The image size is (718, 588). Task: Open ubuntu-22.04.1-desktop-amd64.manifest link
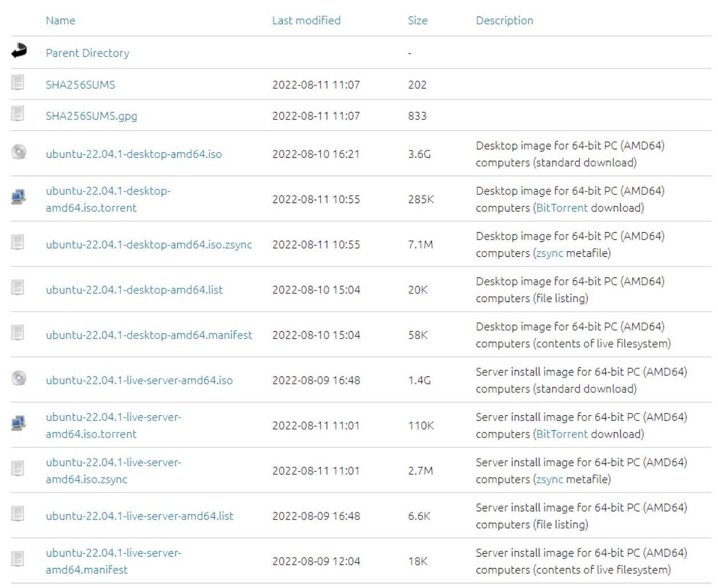pos(149,335)
